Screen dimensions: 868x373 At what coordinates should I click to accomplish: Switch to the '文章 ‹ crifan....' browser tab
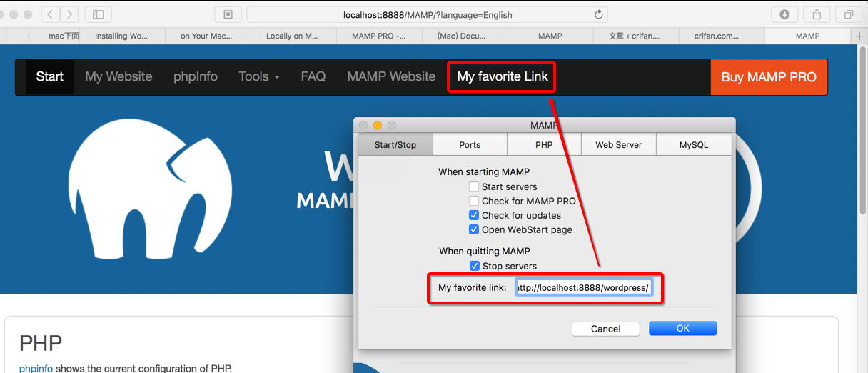coord(636,36)
